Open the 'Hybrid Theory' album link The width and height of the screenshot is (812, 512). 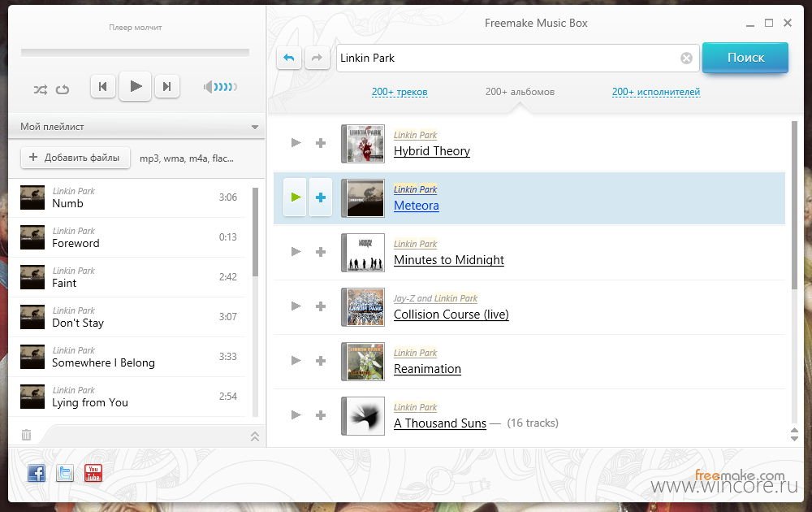click(432, 151)
